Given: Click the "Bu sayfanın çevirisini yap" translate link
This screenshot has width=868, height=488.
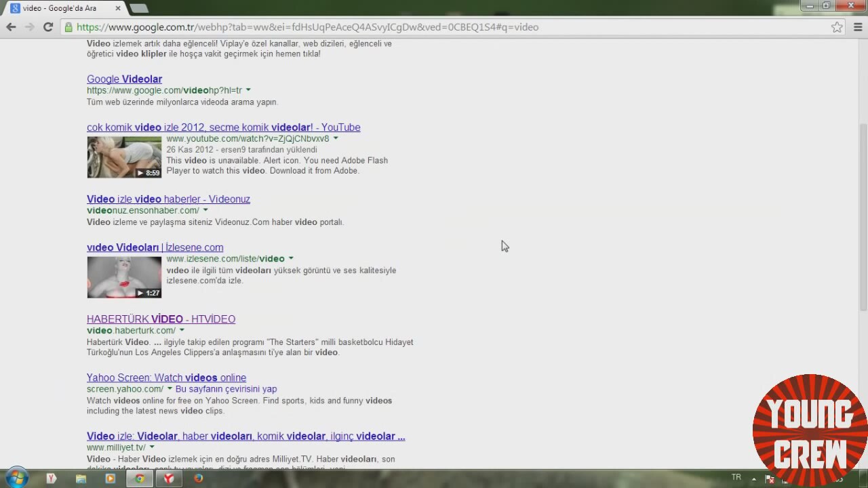Looking at the screenshot, I should tap(226, 389).
